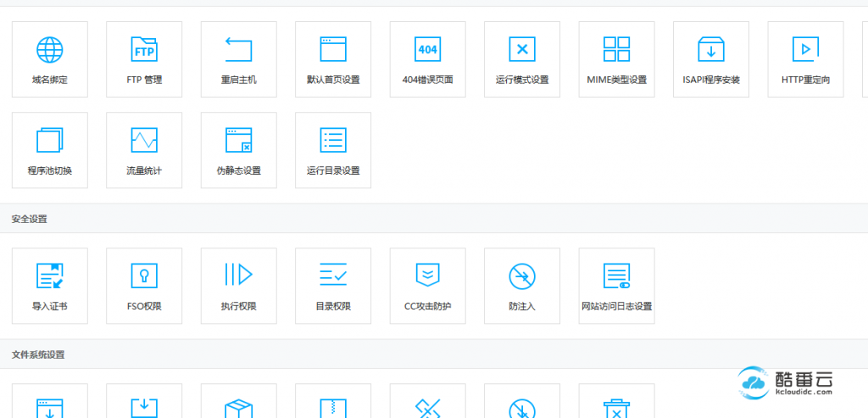Open 目录权限 directory permission tile
Viewport: 868px width, 418px height.
[333, 276]
